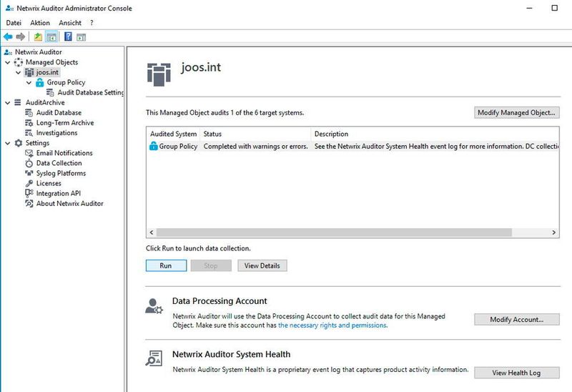Click the View Details button

coord(262,265)
